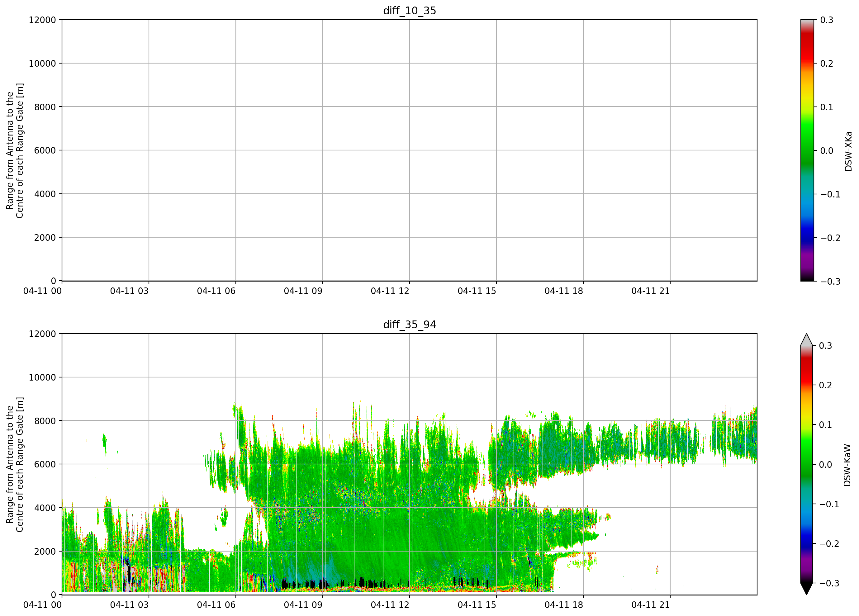
Task: Click the DSW-KaW color scale bar
Action: (807, 464)
